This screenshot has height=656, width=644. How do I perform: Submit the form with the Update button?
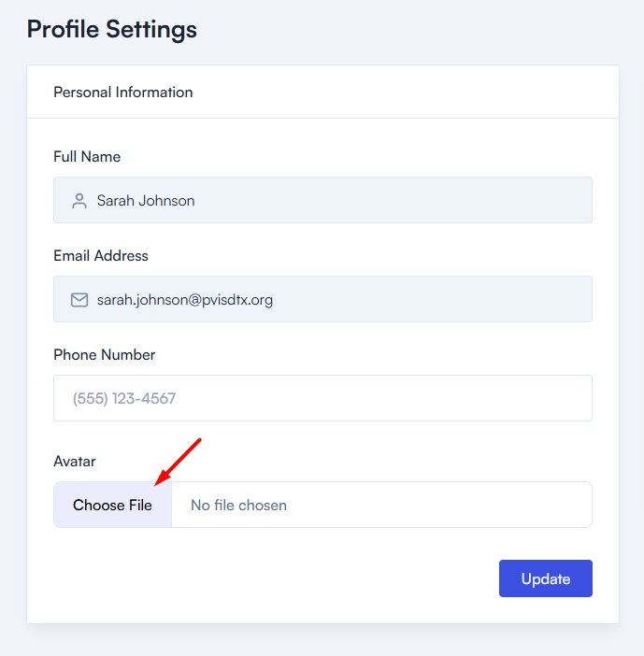pos(545,578)
